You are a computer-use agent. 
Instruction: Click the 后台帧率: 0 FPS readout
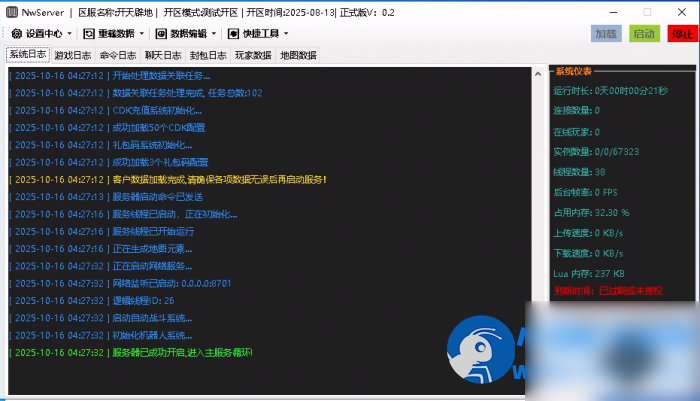586,192
